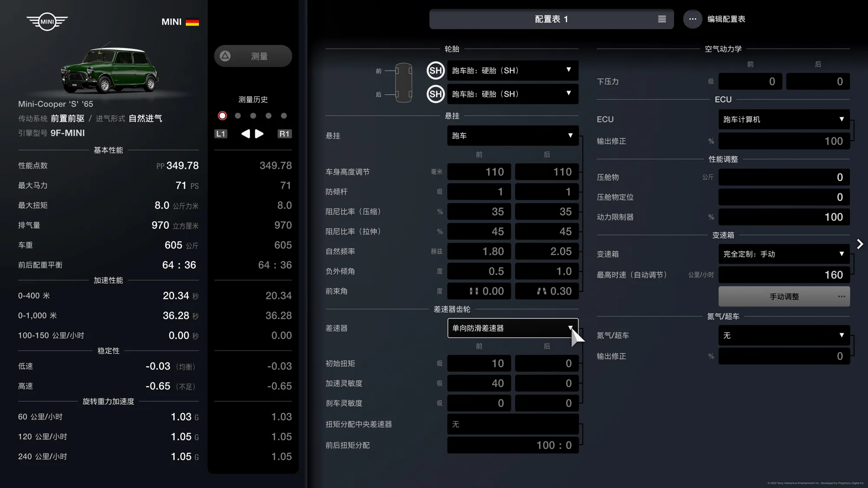
Task: Select the third measurement history dot
Action: tap(253, 116)
